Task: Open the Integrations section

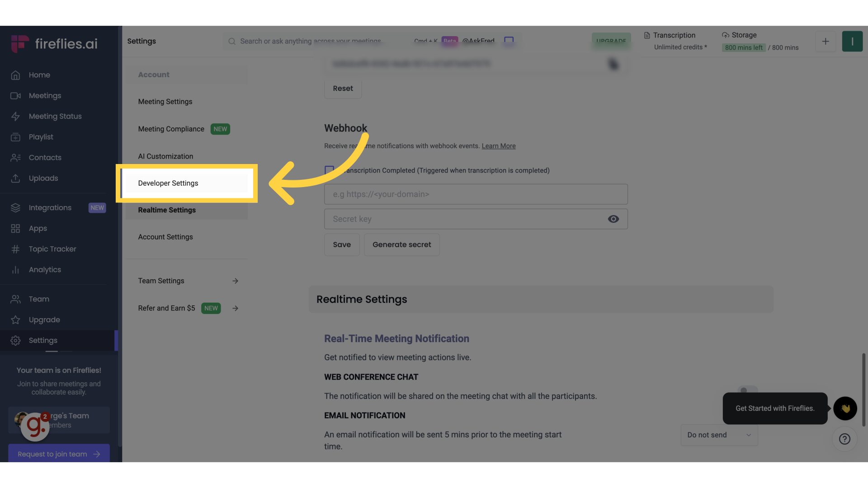Action: (50, 207)
